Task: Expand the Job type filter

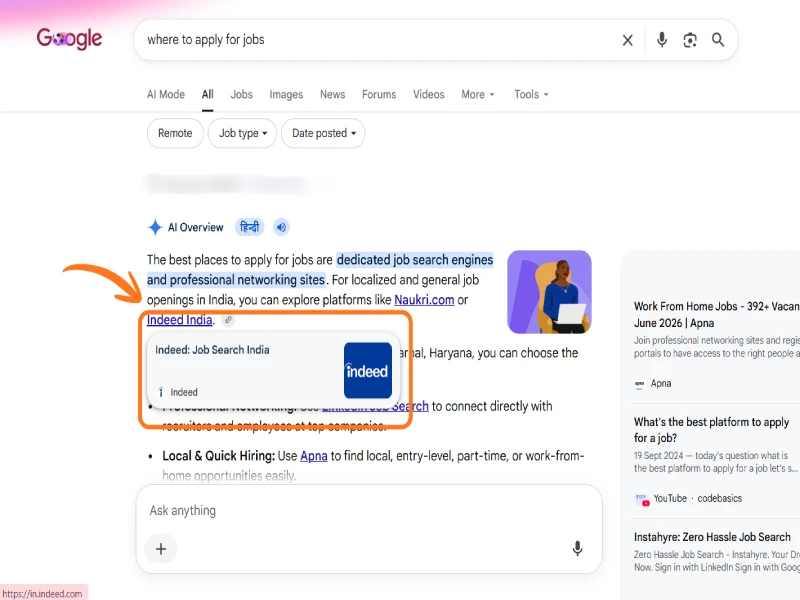Action: (x=242, y=133)
